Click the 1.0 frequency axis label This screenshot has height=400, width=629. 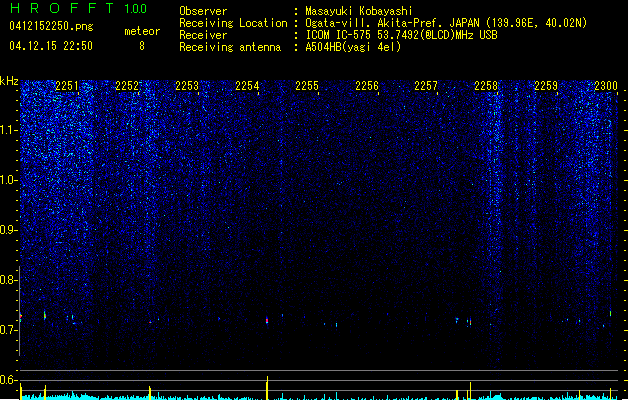tap(9, 180)
